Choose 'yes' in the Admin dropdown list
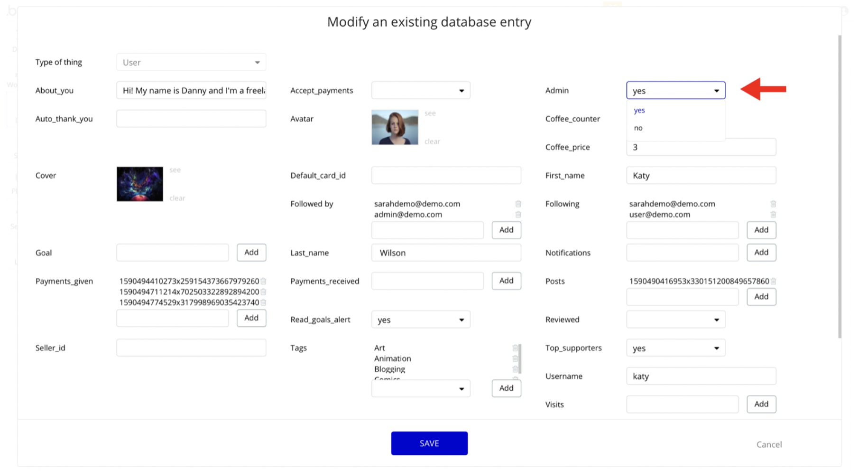This screenshot has height=471, width=868. click(639, 110)
